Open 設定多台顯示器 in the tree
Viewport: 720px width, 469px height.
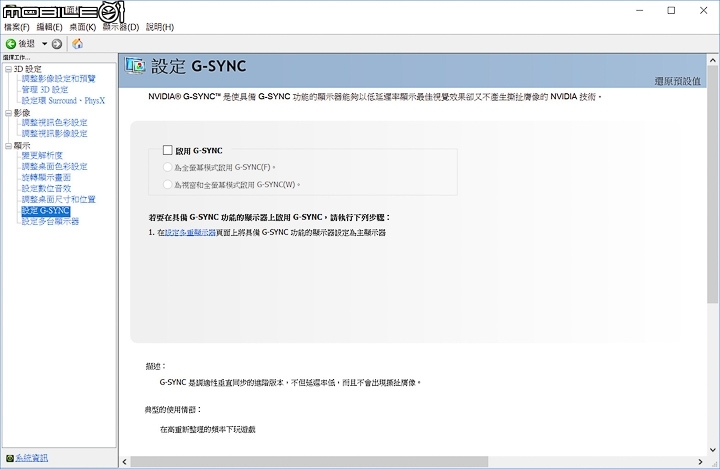click(x=51, y=221)
